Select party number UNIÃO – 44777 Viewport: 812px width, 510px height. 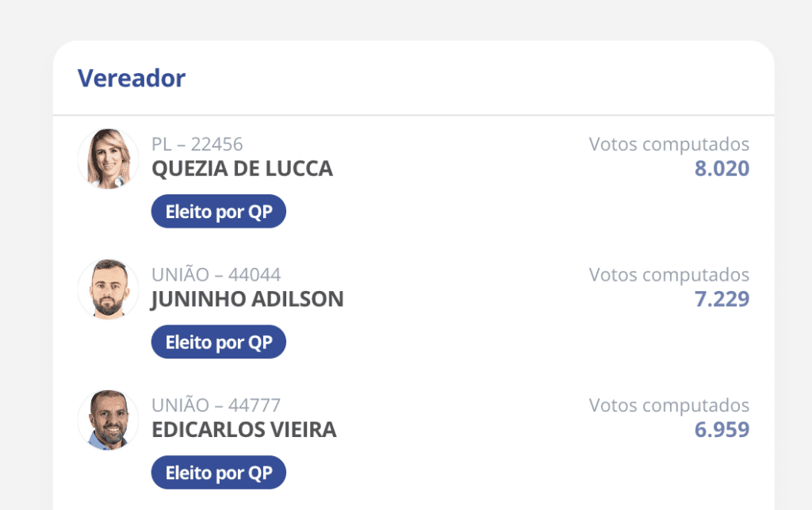[216, 405]
